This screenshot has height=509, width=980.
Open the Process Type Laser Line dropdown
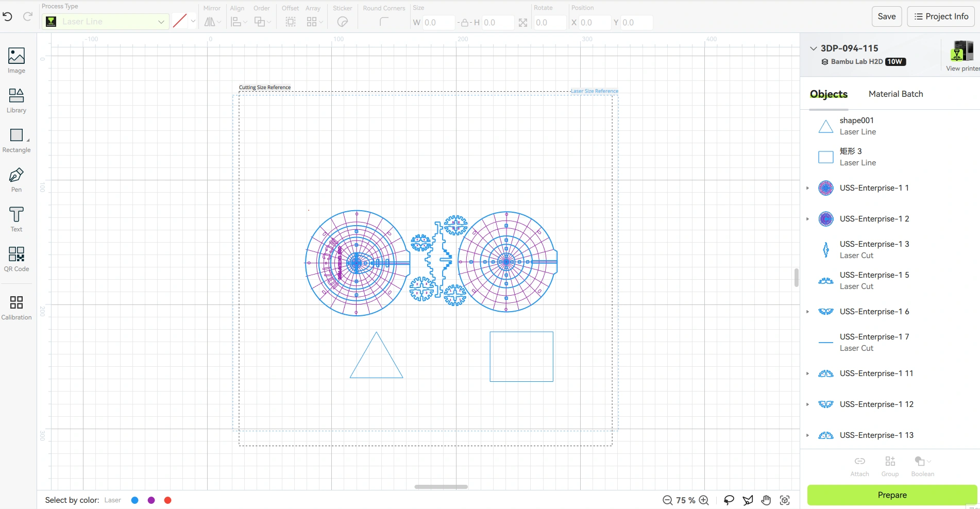pyautogui.click(x=106, y=22)
